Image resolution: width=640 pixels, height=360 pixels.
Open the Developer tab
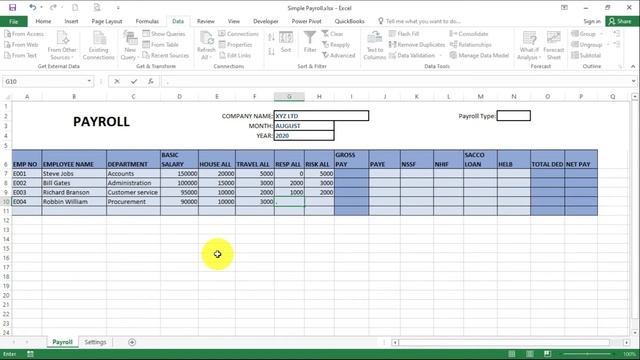click(266, 21)
